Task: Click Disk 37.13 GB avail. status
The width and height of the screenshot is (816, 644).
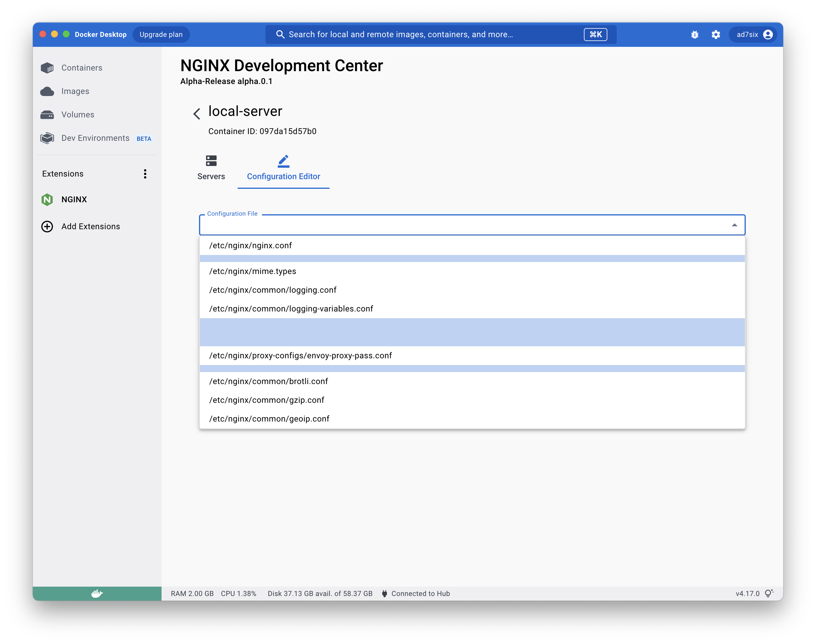Action: (x=320, y=593)
